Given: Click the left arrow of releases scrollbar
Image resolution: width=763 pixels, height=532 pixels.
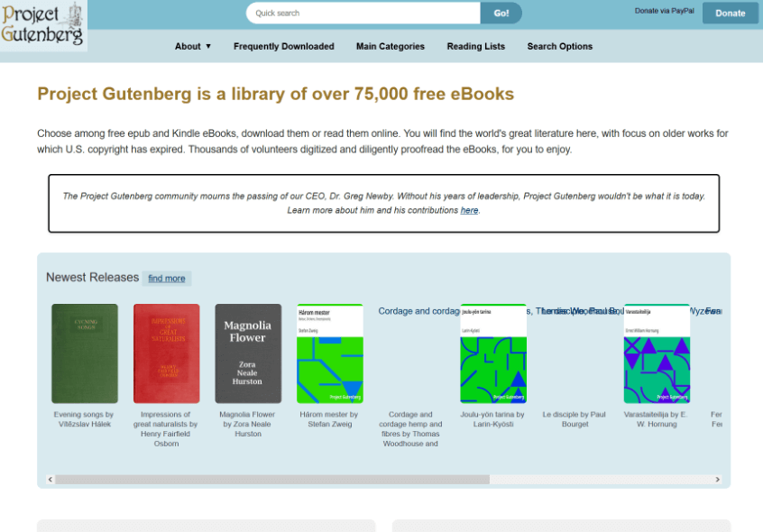Looking at the screenshot, I should 51,480.
